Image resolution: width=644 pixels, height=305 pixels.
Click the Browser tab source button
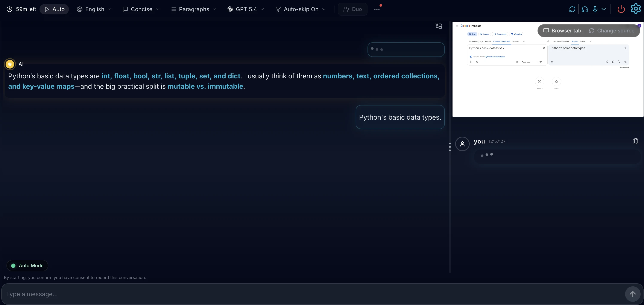tap(562, 30)
